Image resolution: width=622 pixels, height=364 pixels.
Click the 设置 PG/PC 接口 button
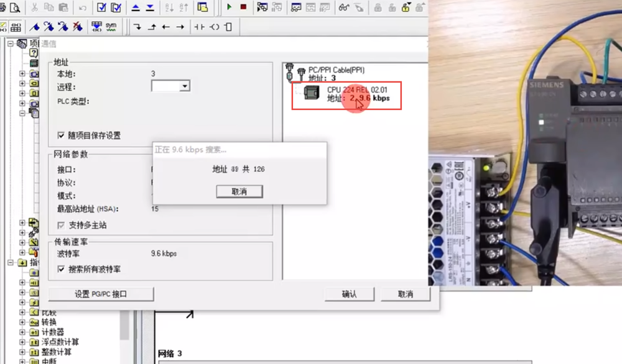(x=101, y=294)
